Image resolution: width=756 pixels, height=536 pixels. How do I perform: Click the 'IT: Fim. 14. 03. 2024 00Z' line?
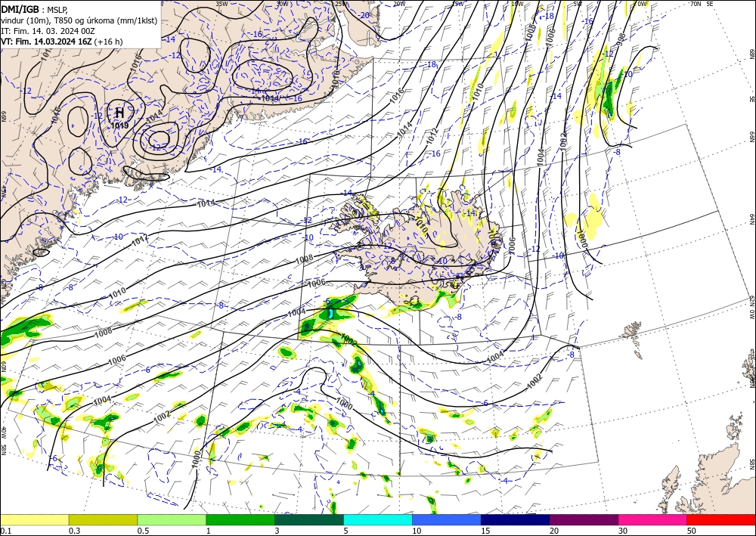click(x=48, y=31)
